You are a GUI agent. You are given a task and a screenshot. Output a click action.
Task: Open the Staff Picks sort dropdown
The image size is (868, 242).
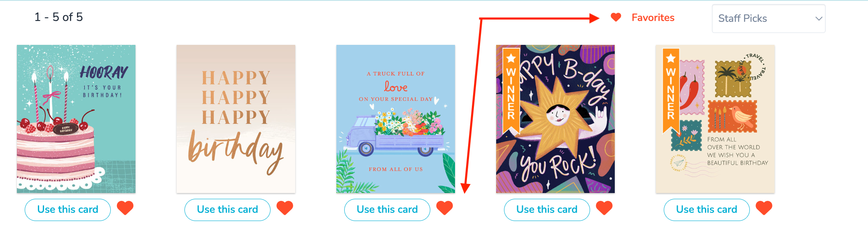[769, 19]
